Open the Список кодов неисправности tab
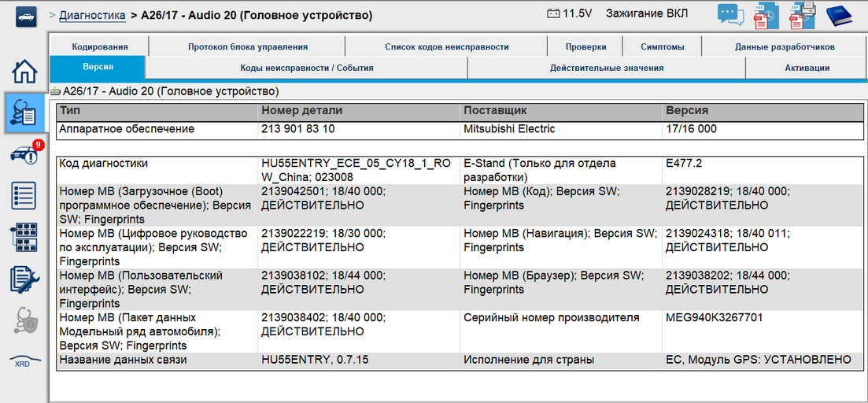This screenshot has width=868, height=403. coord(447,47)
